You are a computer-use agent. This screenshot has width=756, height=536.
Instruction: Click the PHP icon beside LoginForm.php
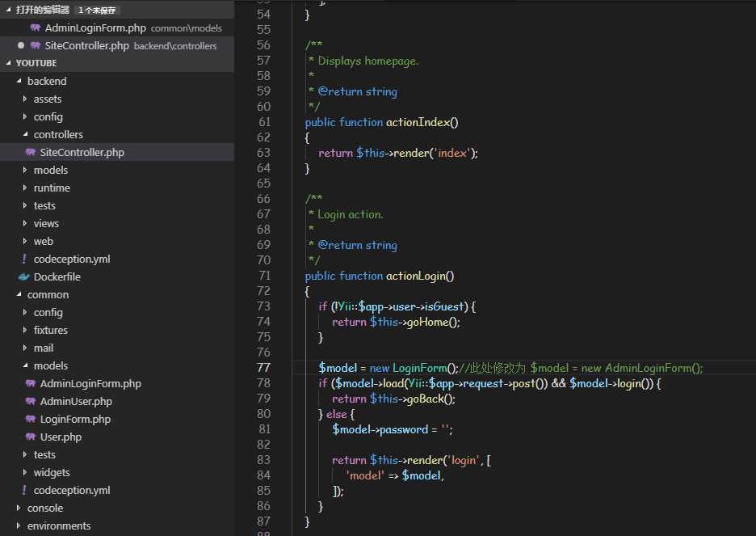[x=31, y=419]
